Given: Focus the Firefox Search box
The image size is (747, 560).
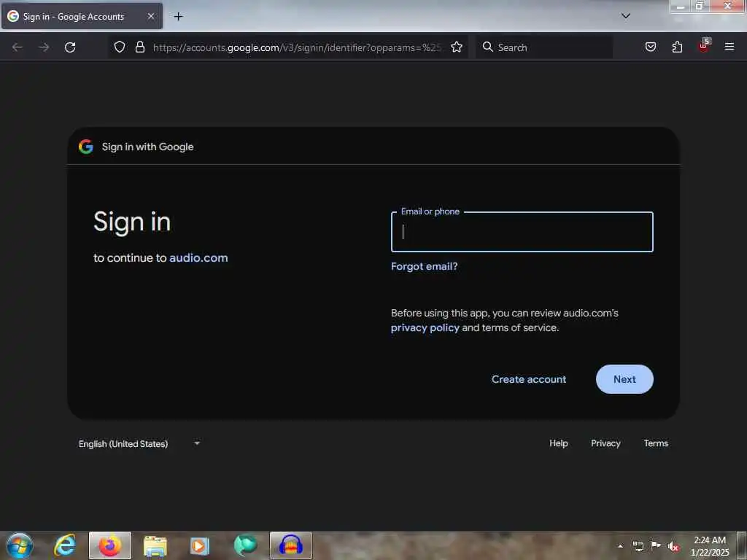Looking at the screenshot, I should (x=544, y=47).
